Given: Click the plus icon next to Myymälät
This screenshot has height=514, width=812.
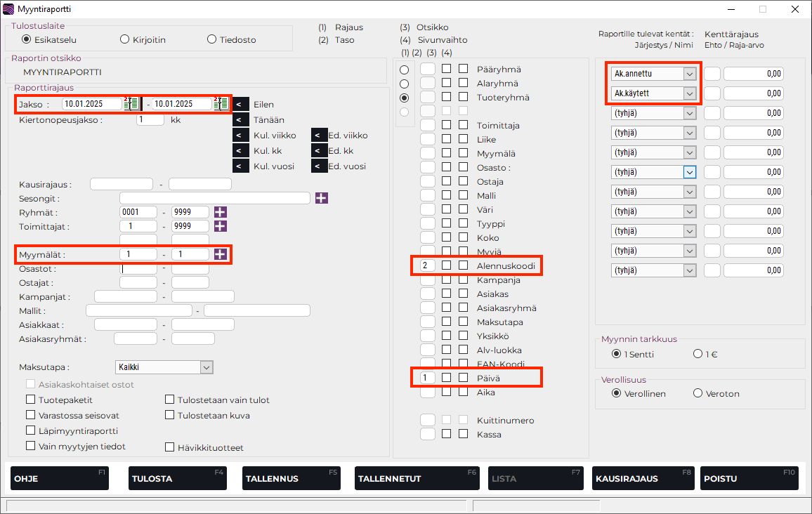Looking at the screenshot, I should [x=221, y=254].
